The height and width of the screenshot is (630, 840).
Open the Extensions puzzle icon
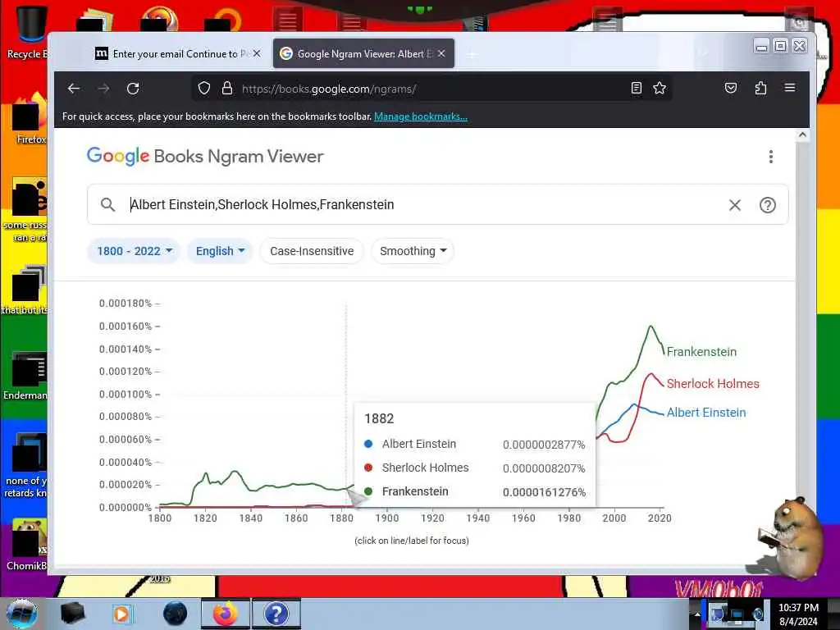(760, 89)
